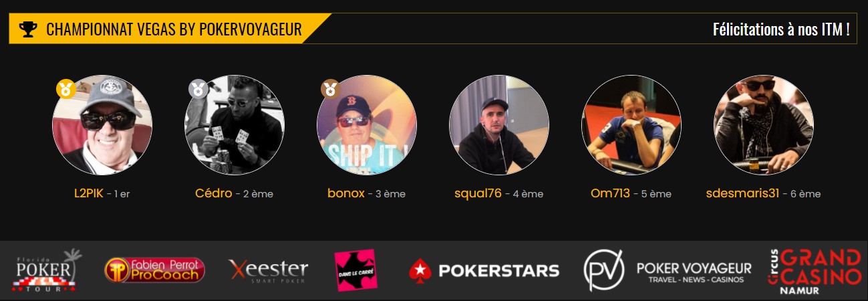
Task: Click the silver medal badge on Cédro
Action: 198,88
